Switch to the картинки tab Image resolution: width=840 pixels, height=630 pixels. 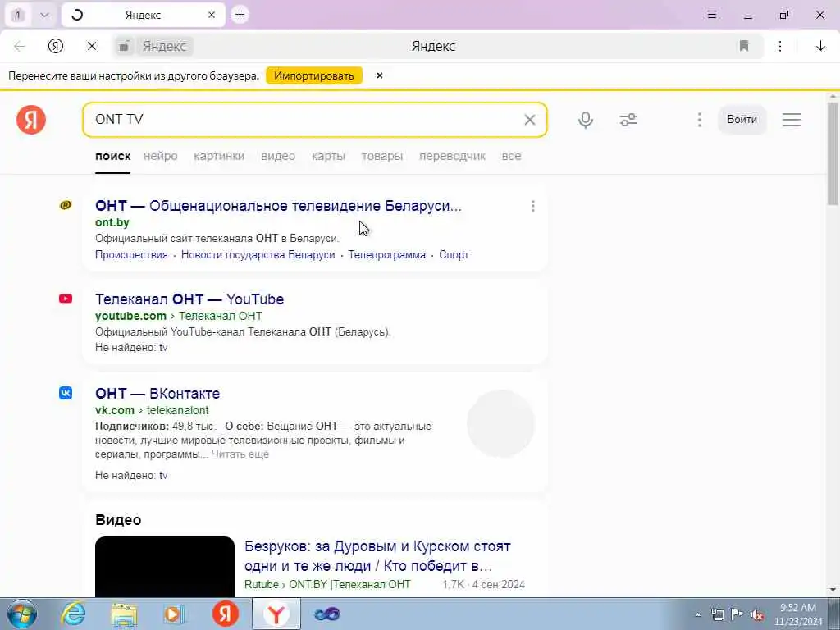tap(219, 156)
